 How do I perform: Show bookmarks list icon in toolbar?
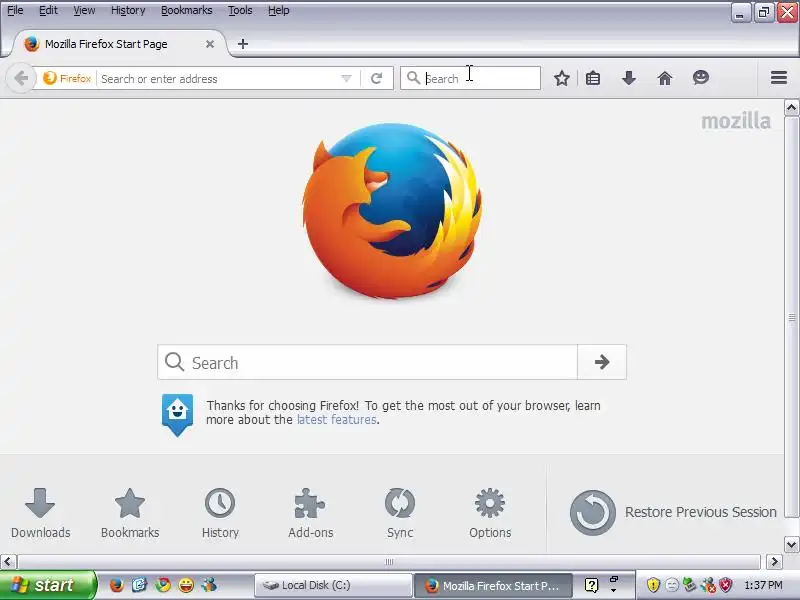593,78
